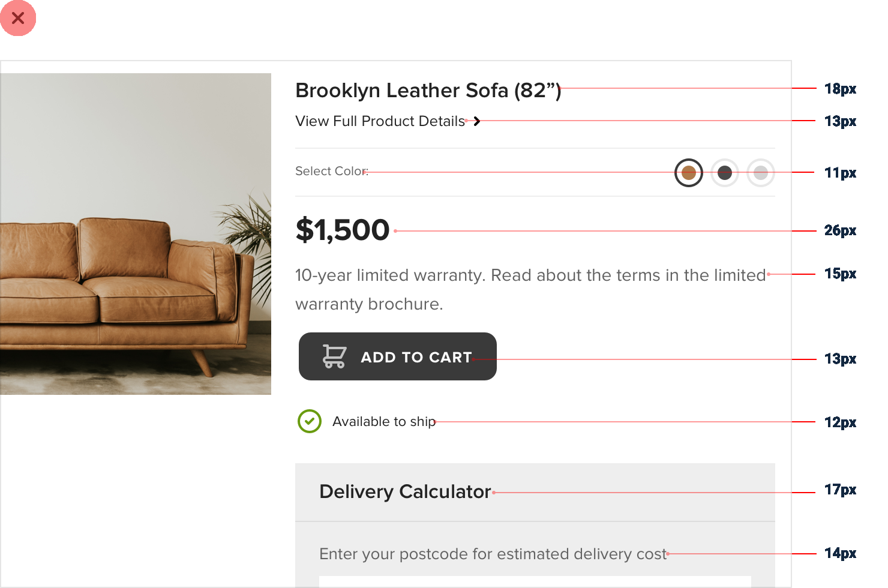Close the panel with the red X
Screen dimensions: 888x588
tap(18, 18)
